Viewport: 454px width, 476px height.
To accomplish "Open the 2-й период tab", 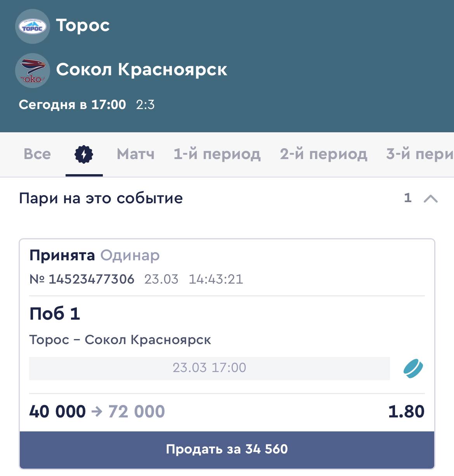I will click(x=324, y=154).
